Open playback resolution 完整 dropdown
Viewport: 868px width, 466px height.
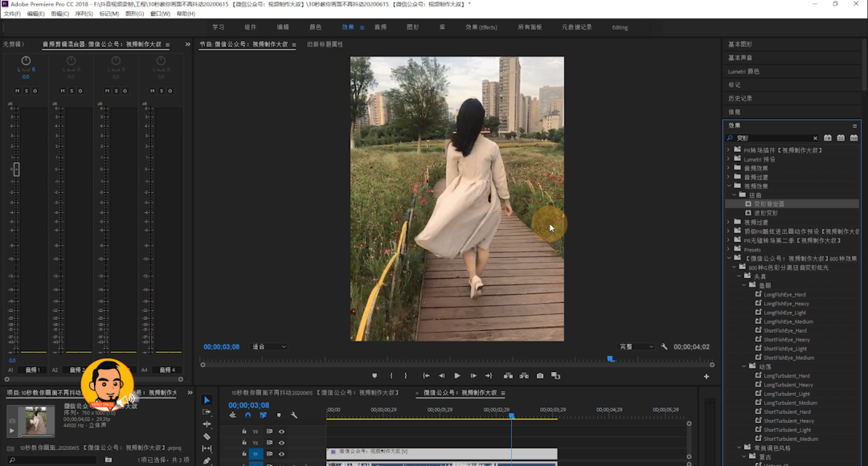coord(636,347)
